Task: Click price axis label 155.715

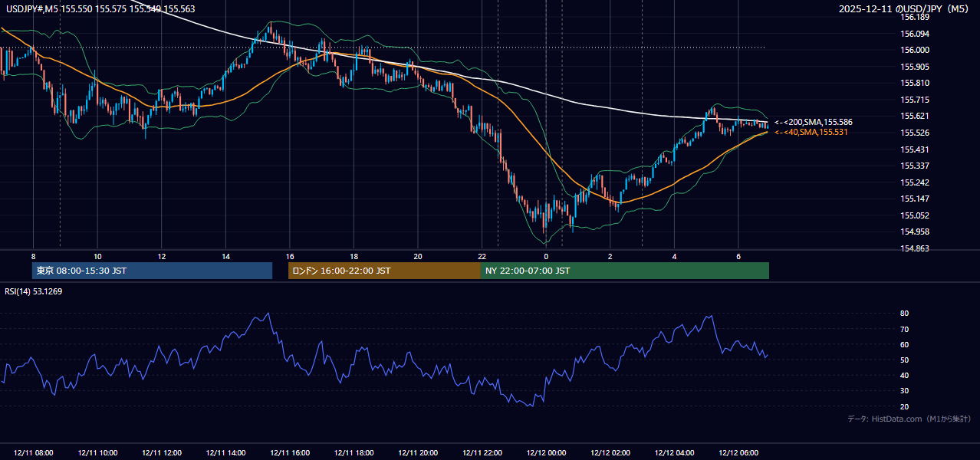Action: pos(915,100)
